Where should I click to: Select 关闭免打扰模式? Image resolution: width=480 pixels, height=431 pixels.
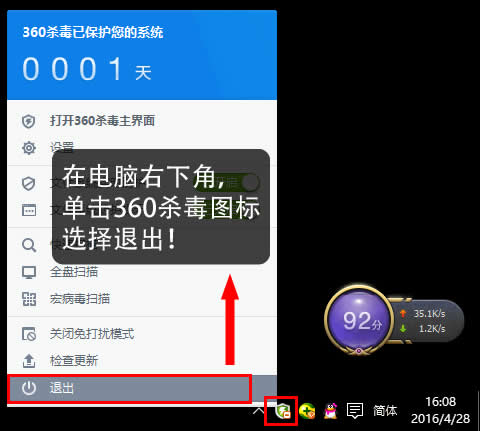click(x=142, y=334)
